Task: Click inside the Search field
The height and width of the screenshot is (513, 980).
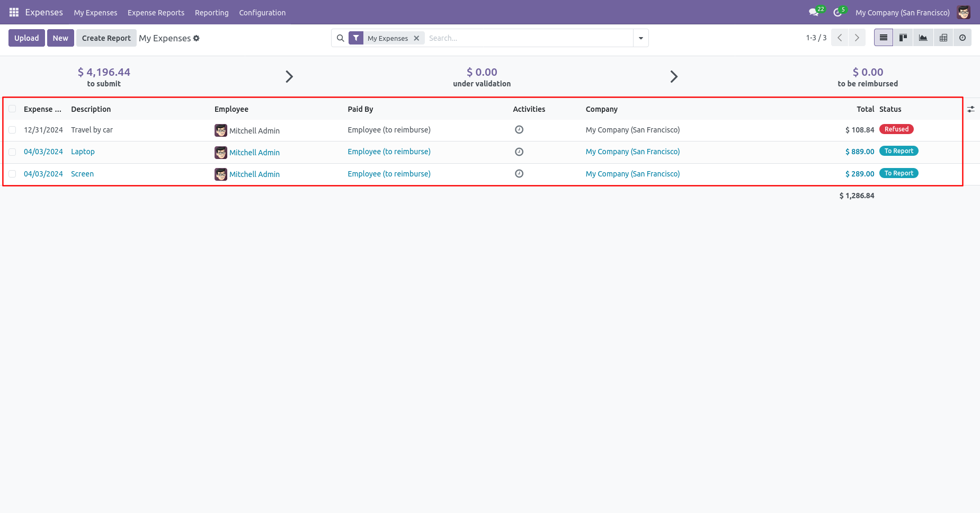Action: click(529, 38)
